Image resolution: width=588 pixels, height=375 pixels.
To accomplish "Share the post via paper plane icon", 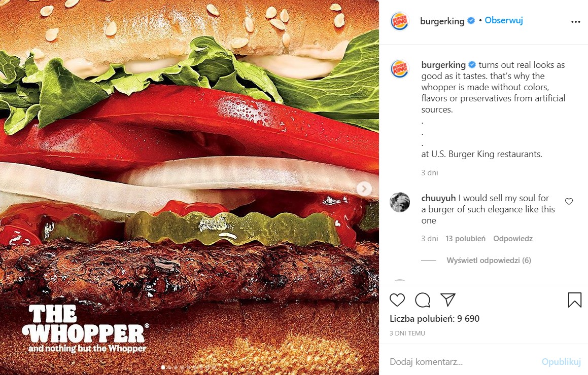I will point(448,299).
